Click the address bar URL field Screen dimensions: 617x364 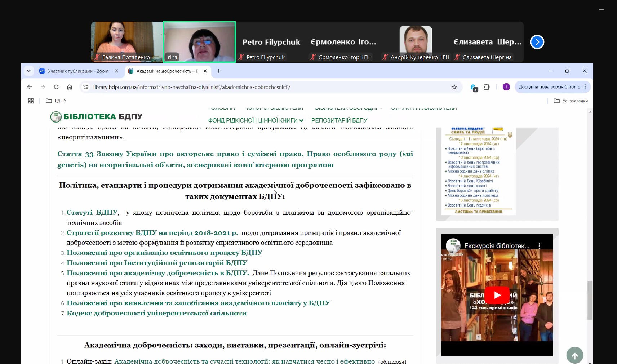pos(252,87)
